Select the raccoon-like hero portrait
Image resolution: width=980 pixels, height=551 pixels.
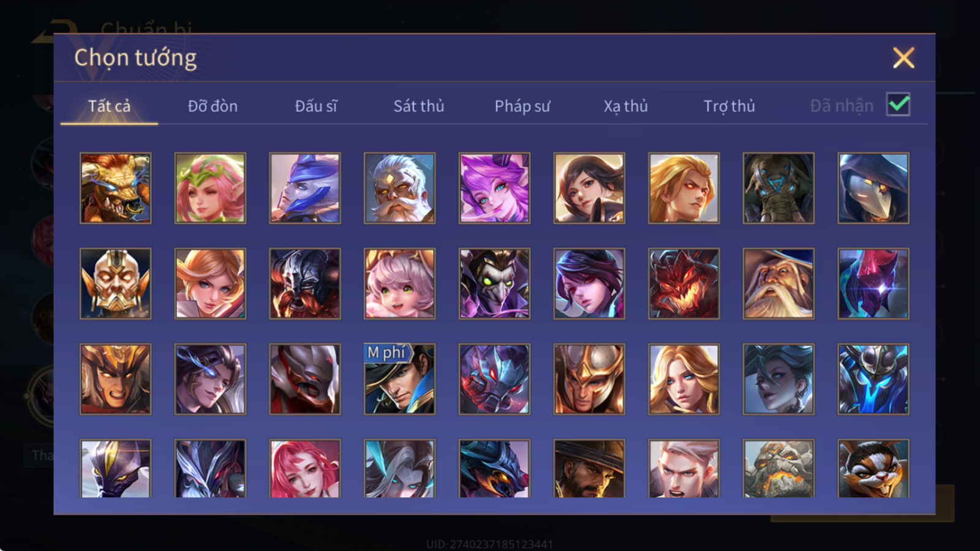coord(873,468)
